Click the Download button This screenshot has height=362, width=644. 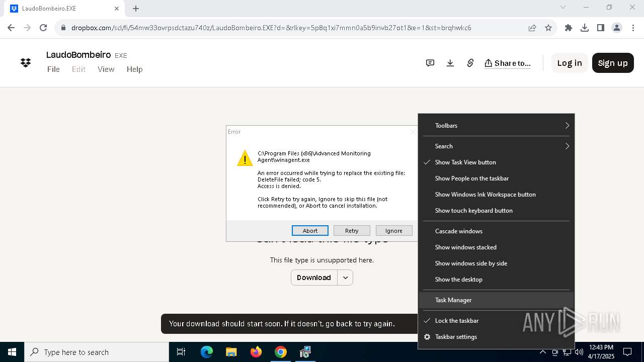pos(314,278)
